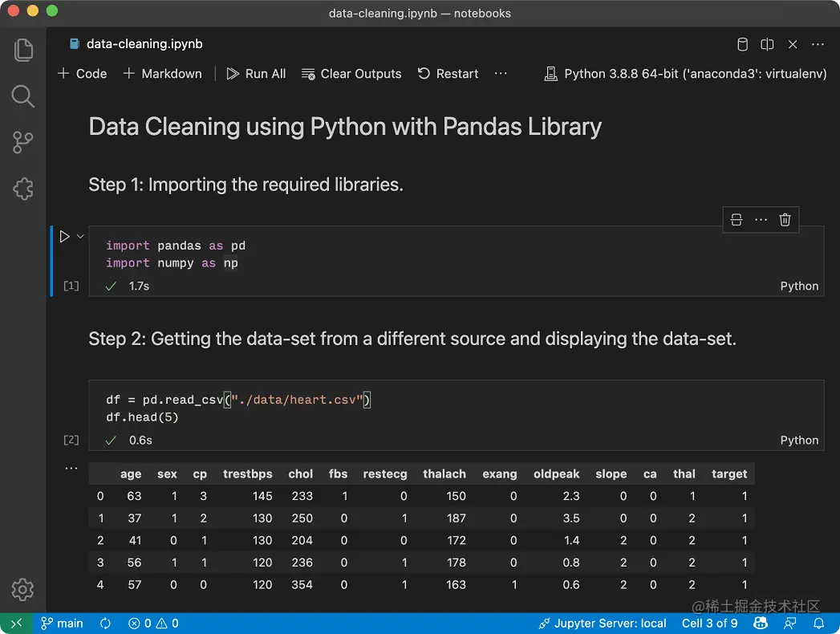Screen dimensions: 840x634
Task: Open notebook toolbar overflow menu
Action: click(501, 73)
